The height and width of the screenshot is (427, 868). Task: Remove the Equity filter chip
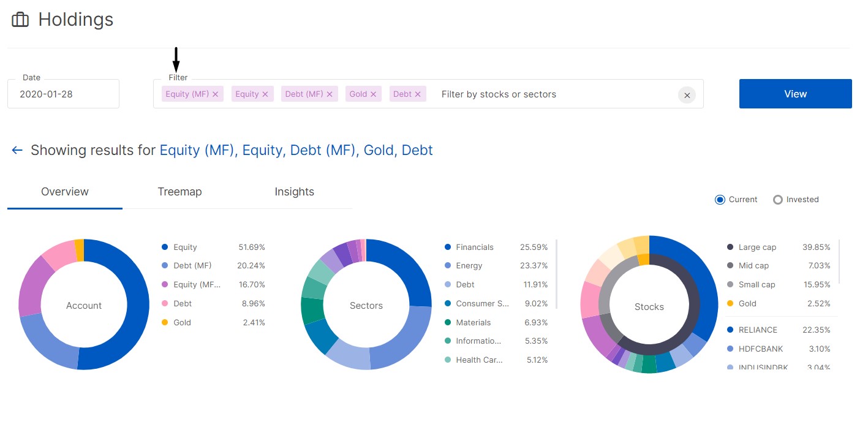[x=265, y=94]
